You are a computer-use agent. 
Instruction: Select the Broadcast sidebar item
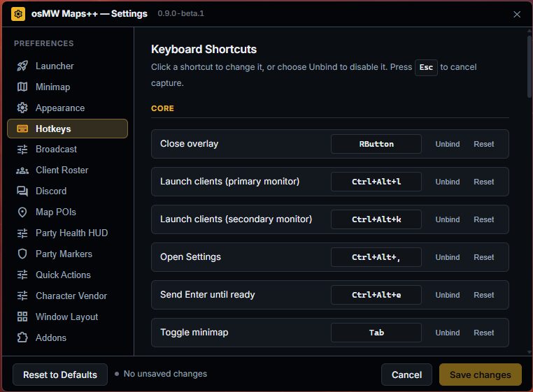67,150
